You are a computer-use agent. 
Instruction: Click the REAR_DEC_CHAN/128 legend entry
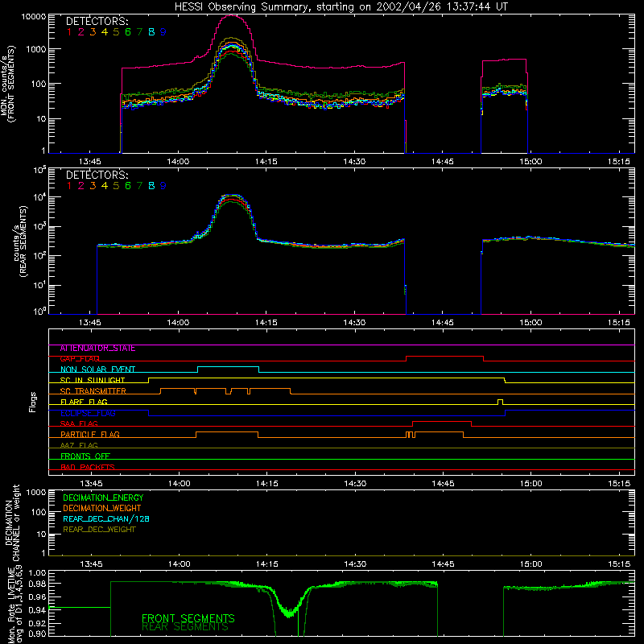coord(106,518)
